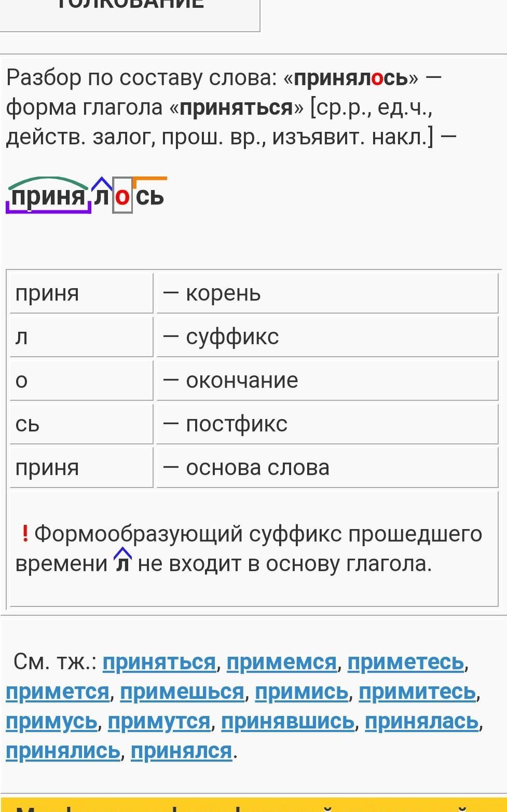
Task: Go to the 'принялась' link
Action: 421,721
